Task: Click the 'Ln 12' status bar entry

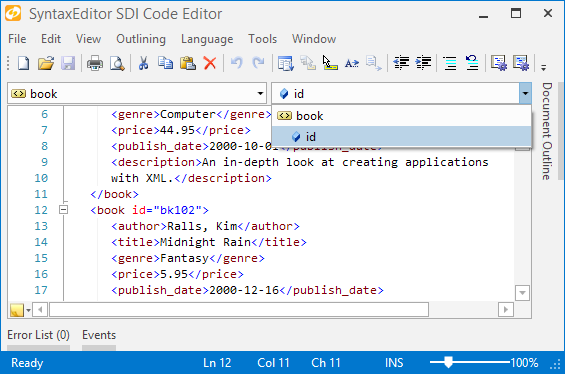Action: (217, 362)
